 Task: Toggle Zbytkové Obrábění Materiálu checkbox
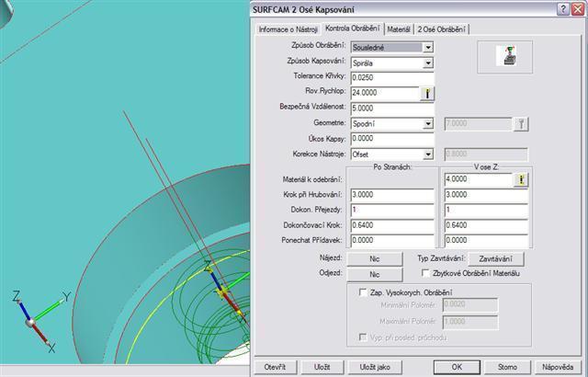pos(425,273)
